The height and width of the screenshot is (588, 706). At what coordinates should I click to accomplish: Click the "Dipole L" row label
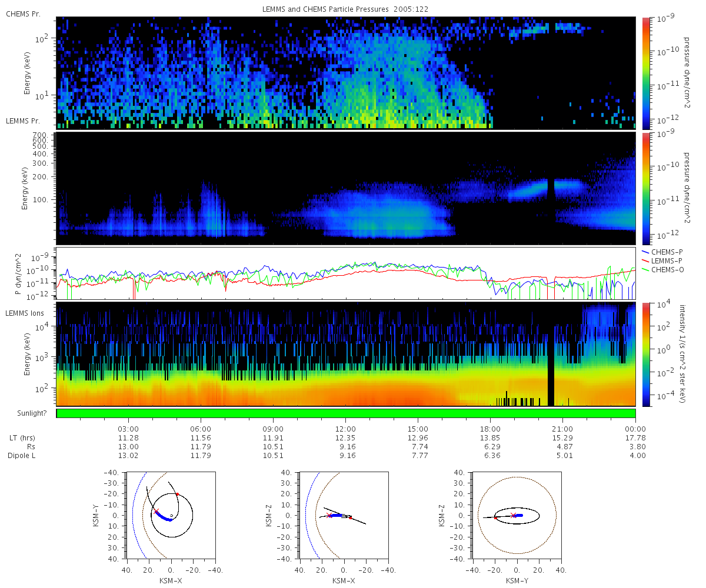21,456
